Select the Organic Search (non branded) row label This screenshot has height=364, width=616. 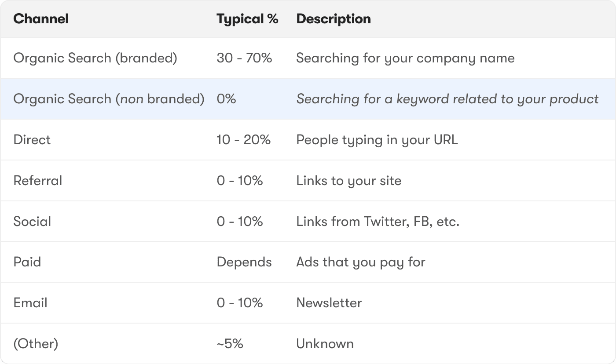109,99
